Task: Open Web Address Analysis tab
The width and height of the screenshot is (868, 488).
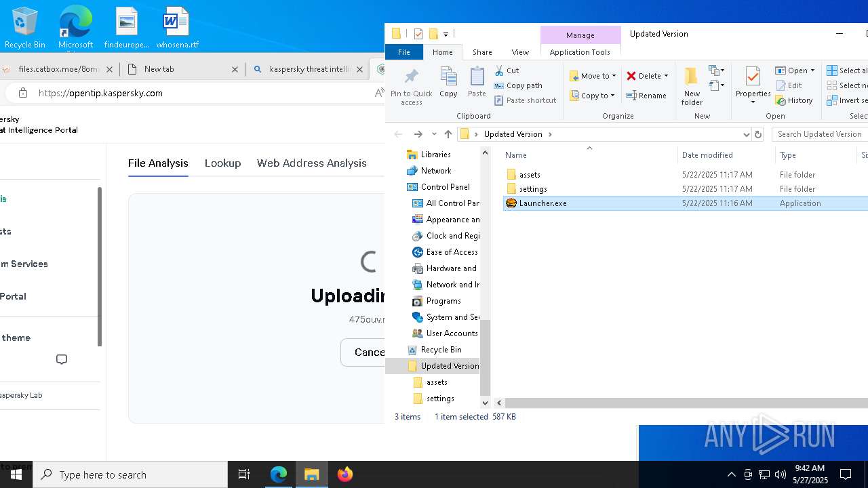Action: 311,163
